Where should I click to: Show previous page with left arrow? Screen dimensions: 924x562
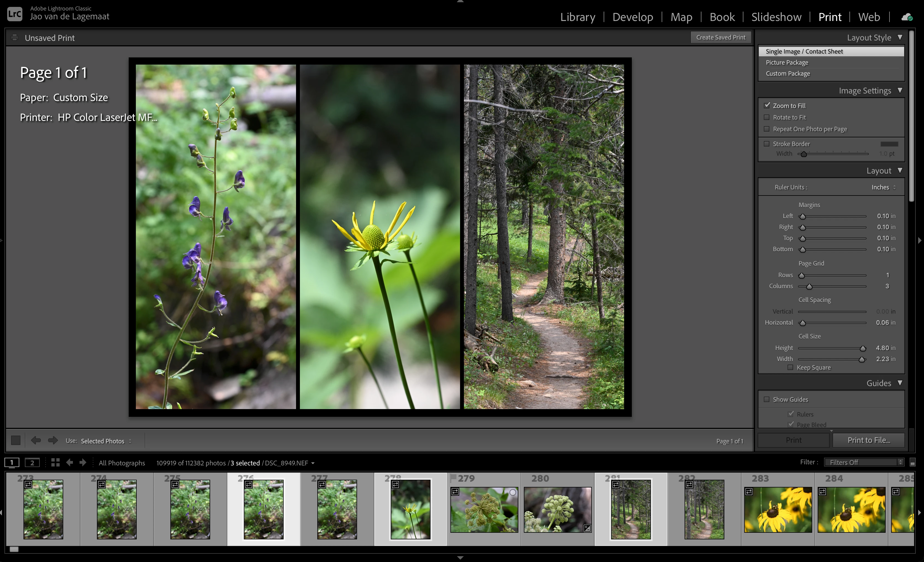36,440
